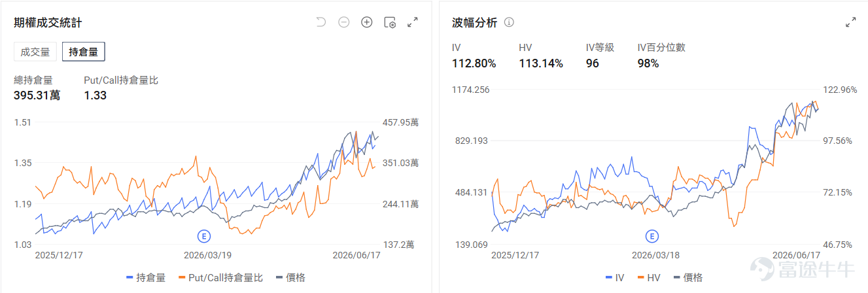Viewport: 868px width, 293px height.
Task: Toggle the 價格 legend in volatility chart
Action: click(687, 277)
